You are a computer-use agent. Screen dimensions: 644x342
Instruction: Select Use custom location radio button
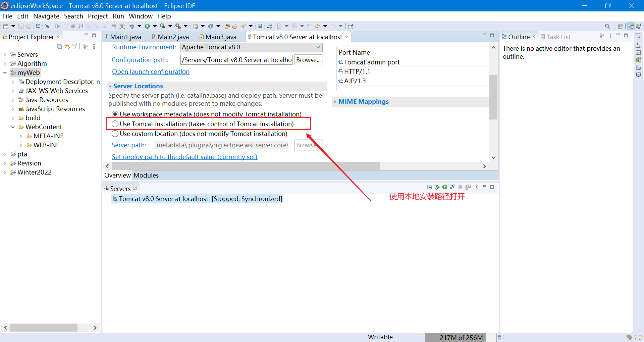(x=115, y=134)
